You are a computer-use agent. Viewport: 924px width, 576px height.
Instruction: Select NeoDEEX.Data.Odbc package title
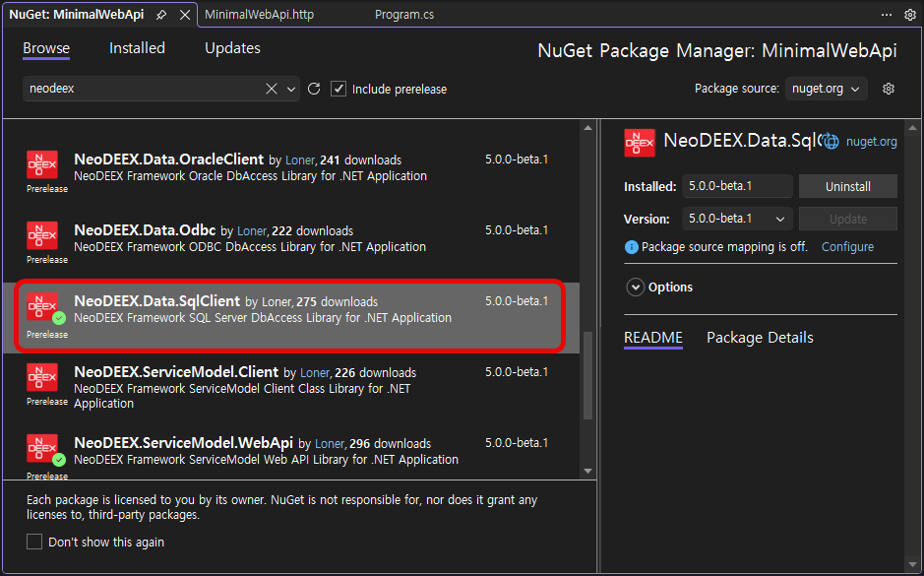click(145, 230)
